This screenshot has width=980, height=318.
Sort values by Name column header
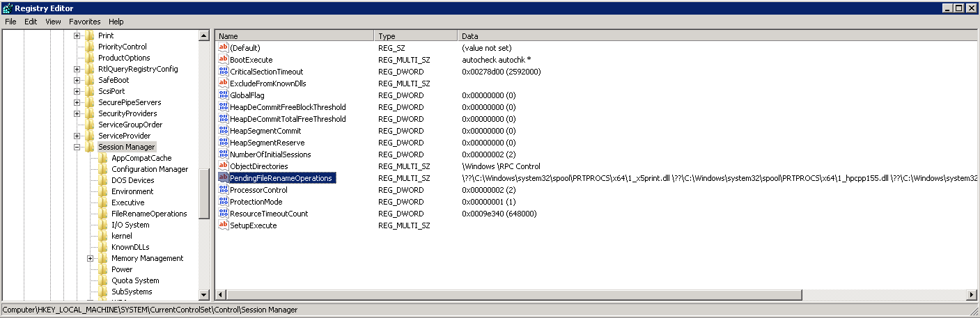[x=295, y=35]
